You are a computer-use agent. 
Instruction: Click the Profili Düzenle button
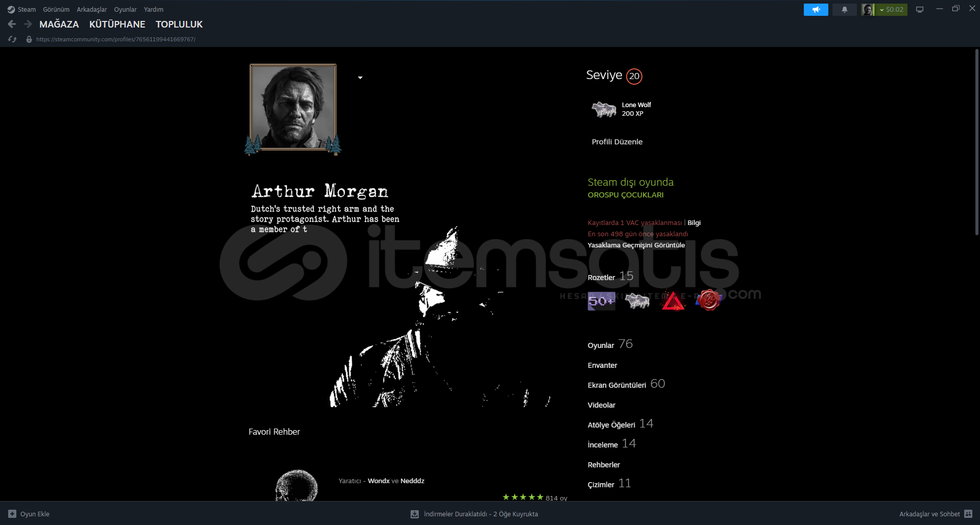coord(617,142)
